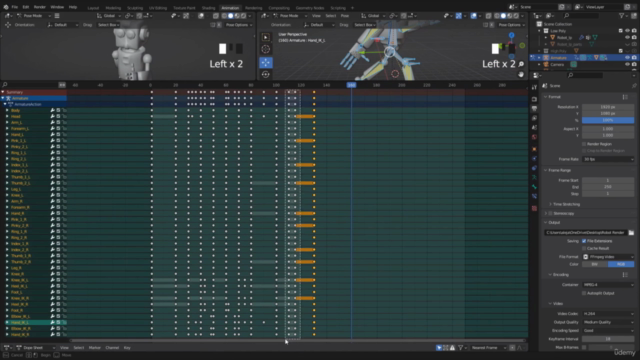640x360 pixels.
Task: Open the Encoding Speed dropdown
Action: (x=608, y=331)
